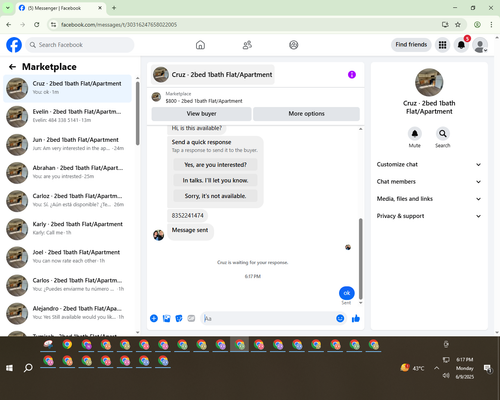Click the Search magnifier in chat details
Screen dimensions: 500x400
tap(443, 134)
